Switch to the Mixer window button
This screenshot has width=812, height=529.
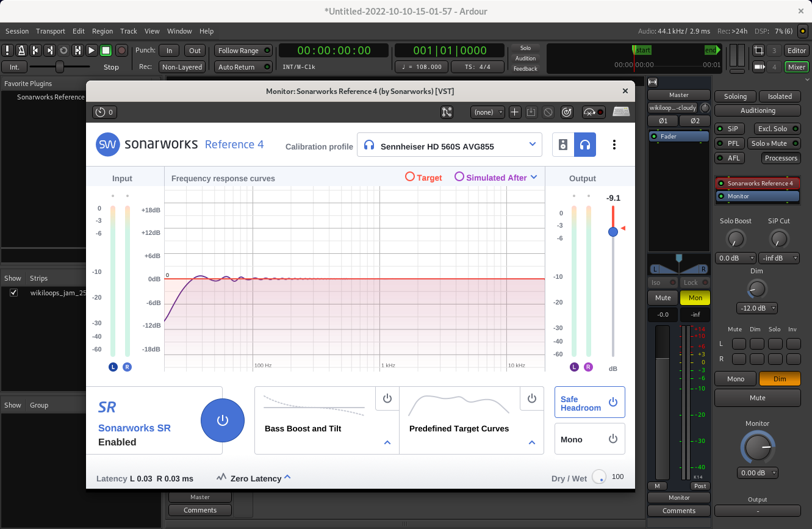tap(796, 67)
